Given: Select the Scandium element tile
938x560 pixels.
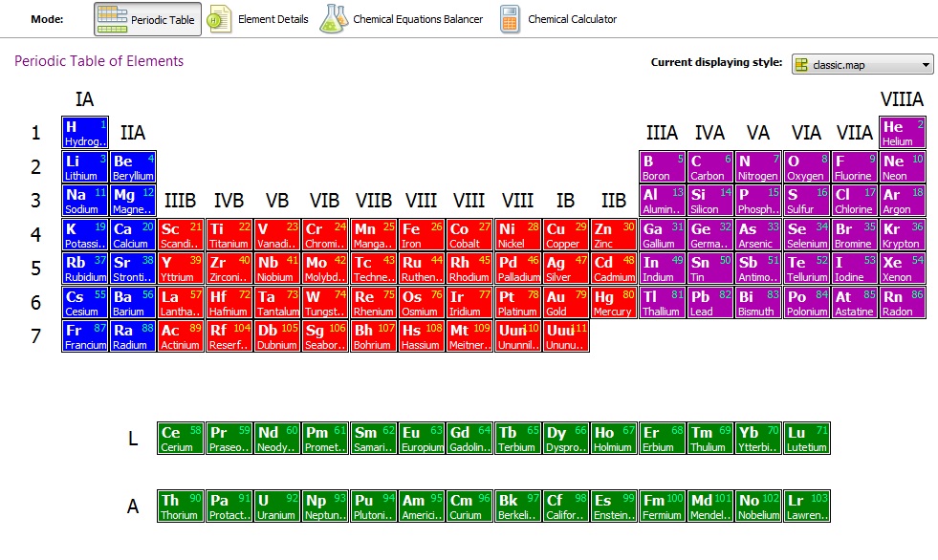Looking at the screenshot, I should tap(181, 236).
